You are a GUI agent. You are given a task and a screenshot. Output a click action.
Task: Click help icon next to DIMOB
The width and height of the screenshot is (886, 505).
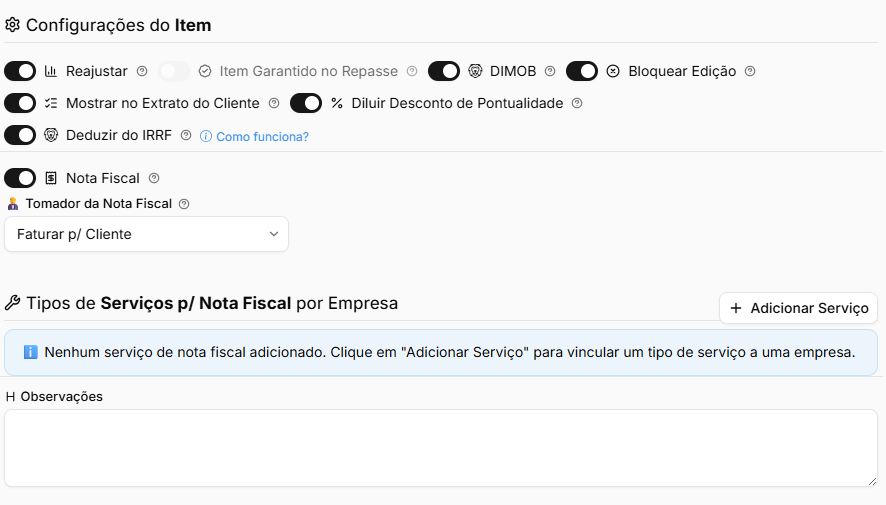point(550,71)
